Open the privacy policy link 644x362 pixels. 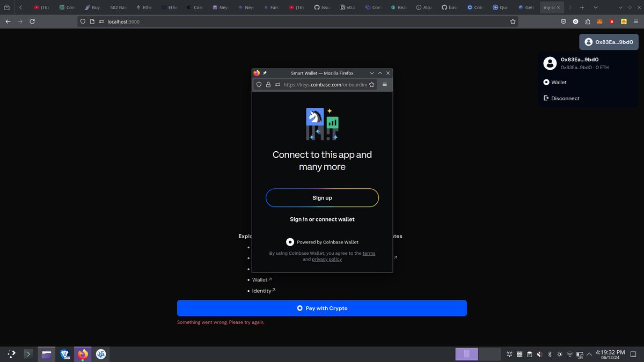[327, 259]
